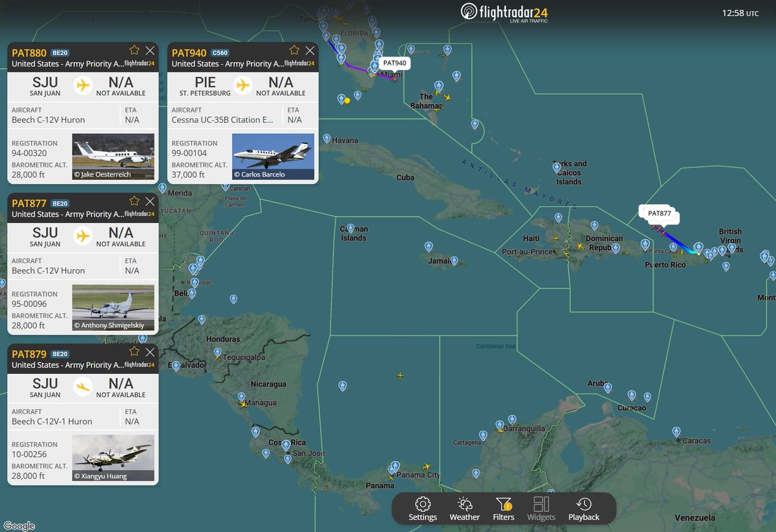Click the Cessna UC-35B Citation aircraft text

[222, 120]
